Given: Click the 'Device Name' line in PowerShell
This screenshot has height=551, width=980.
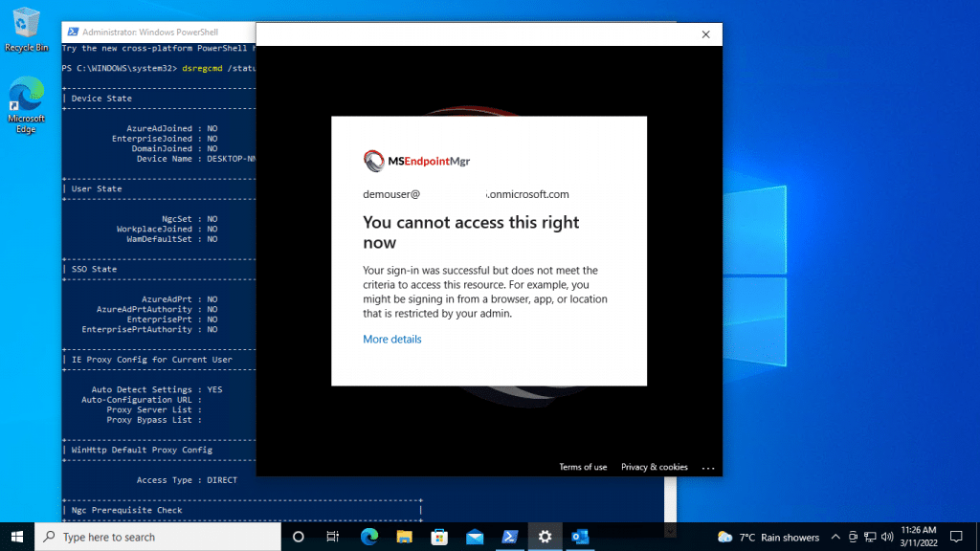Looking at the screenshot, I should (x=196, y=159).
